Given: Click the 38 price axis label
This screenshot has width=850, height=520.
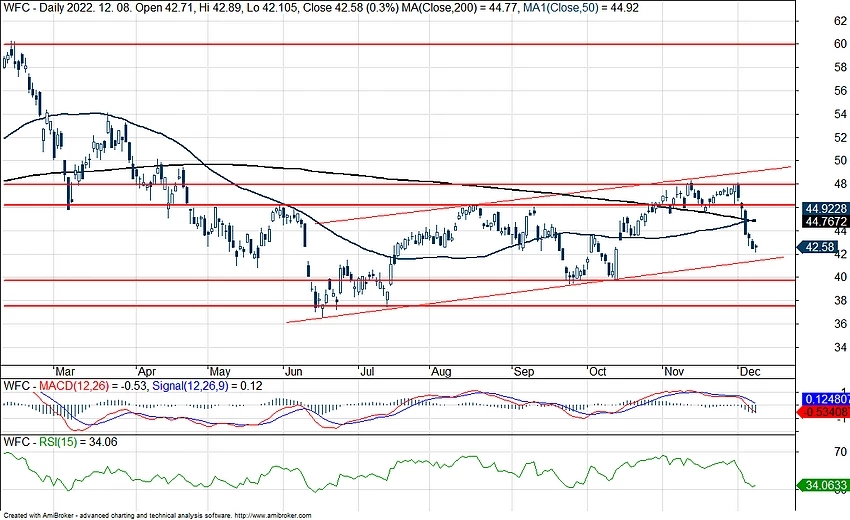Looking at the screenshot, I should tap(840, 300).
